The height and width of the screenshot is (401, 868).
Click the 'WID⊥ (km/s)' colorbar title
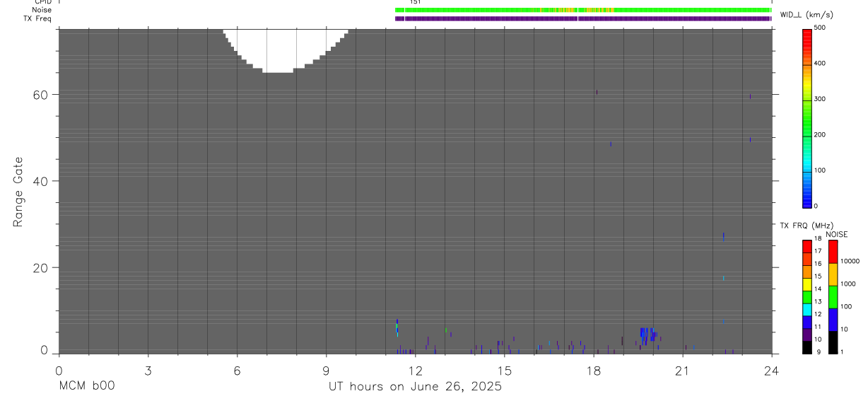(807, 15)
